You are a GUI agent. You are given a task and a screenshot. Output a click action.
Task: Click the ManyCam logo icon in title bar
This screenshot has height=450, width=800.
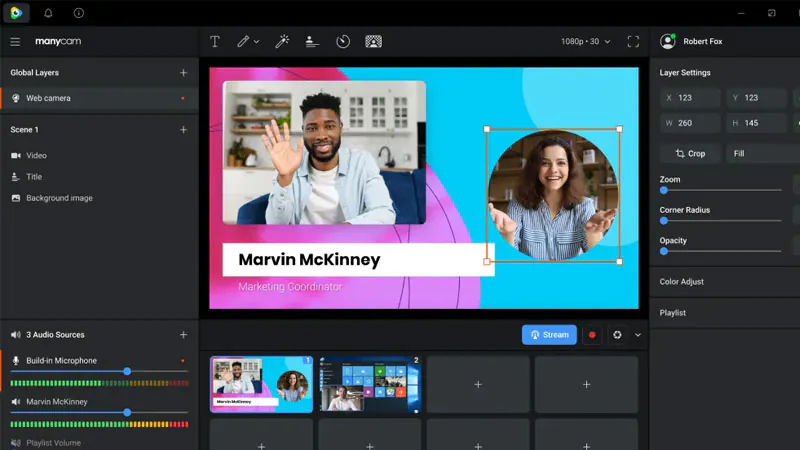pyautogui.click(x=16, y=13)
